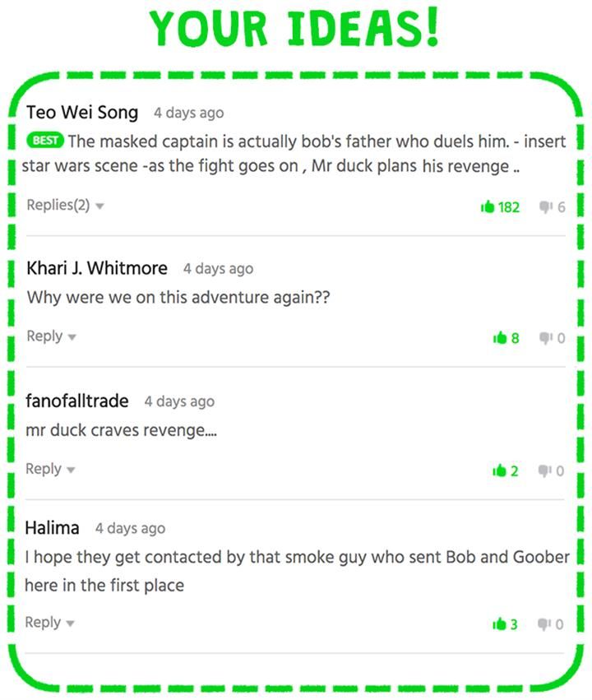Open Reply dropdown under Khari's comment
The height and width of the screenshot is (700, 592).
point(51,336)
